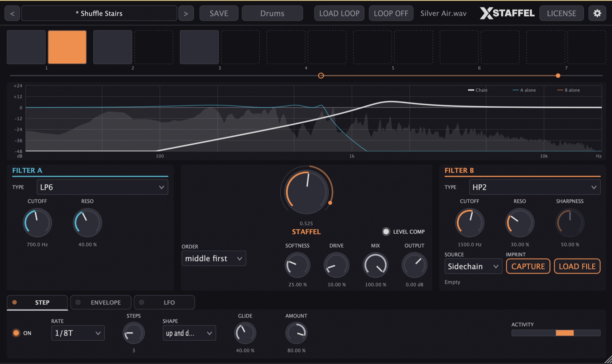Go to previous preset with left arrow
Viewport: 612px width, 364px height.
pyautogui.click(x=12, y=13)
